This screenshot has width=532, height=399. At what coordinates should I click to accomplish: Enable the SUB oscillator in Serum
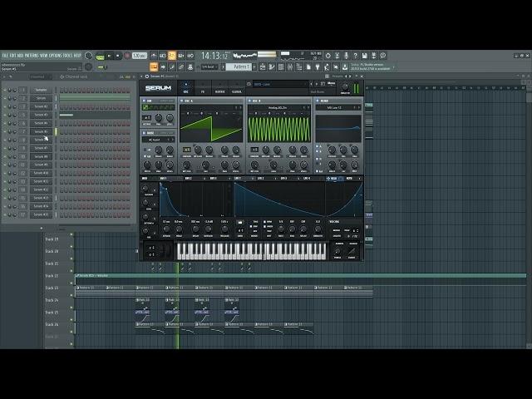pos(145,101)
